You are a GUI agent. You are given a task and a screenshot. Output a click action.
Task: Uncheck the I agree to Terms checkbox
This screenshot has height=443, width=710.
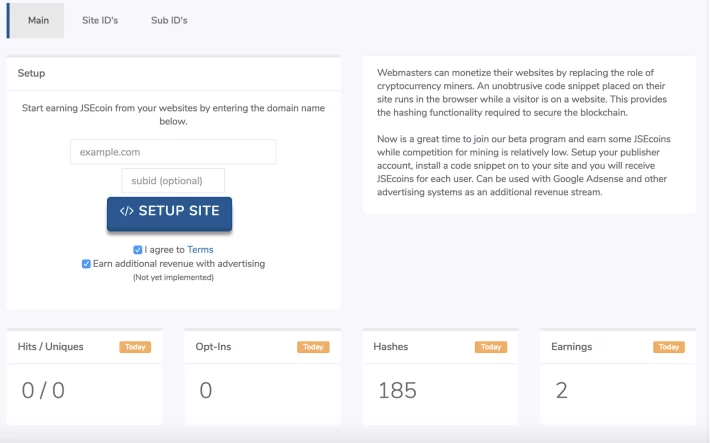coord(138,250)
